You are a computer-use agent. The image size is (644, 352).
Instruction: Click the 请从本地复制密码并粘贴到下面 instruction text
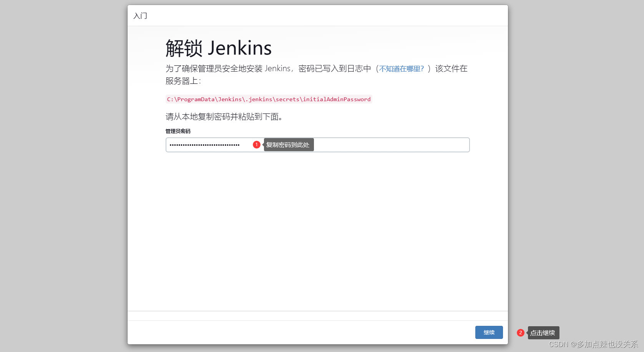224,117
